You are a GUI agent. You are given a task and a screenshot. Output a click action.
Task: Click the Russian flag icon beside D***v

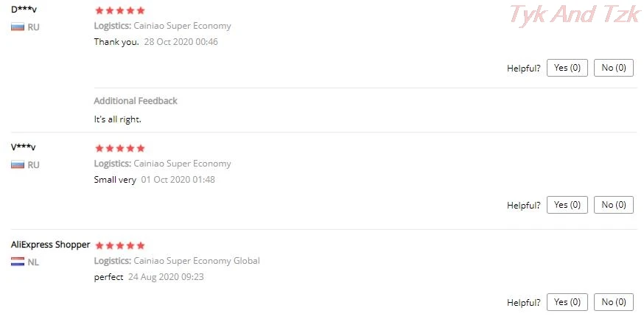click(18, 27)
